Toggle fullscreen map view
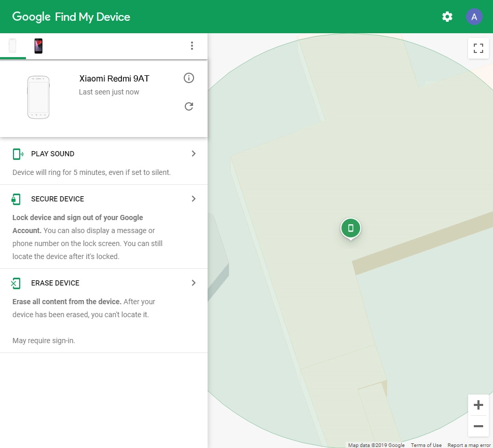The height and width of the screenshot is (448, 493). point(478,48)
